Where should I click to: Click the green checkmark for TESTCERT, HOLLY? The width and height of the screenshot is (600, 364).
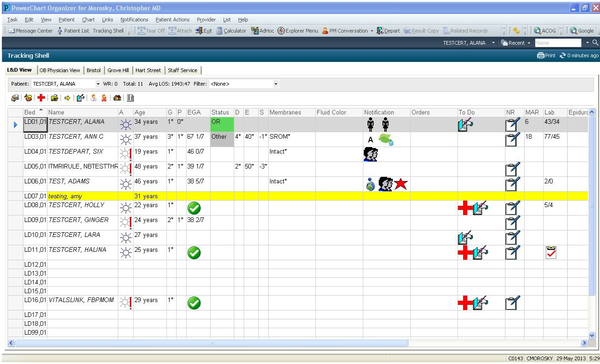(194, 209)
